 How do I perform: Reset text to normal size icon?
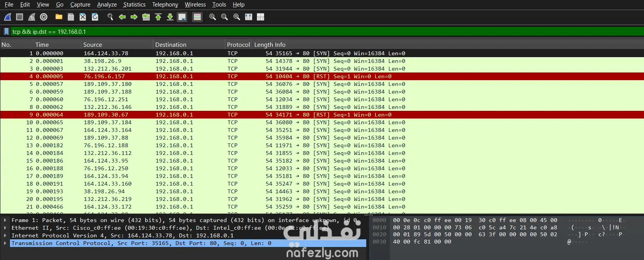[237, 17]
